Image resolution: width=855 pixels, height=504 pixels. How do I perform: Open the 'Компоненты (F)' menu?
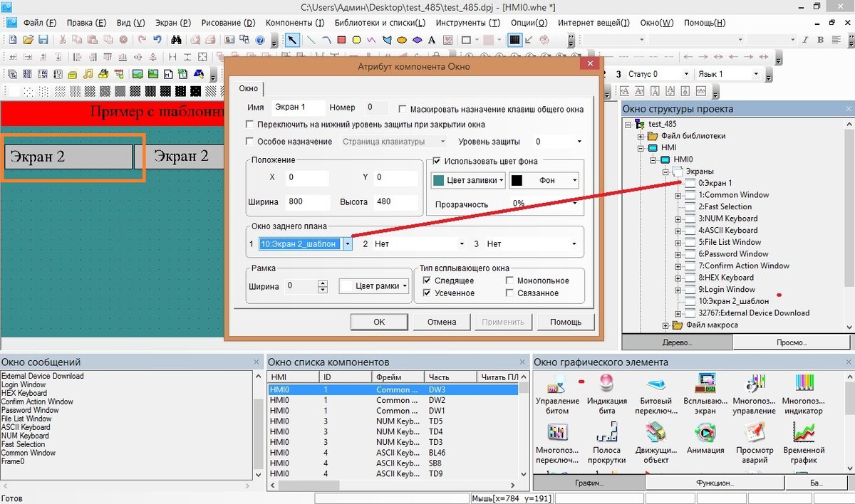click(294, 23)
